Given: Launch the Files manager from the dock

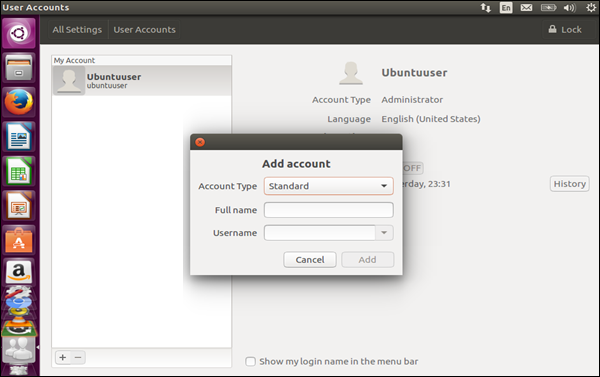Looking at the screenshot, I should coord(18,68).
